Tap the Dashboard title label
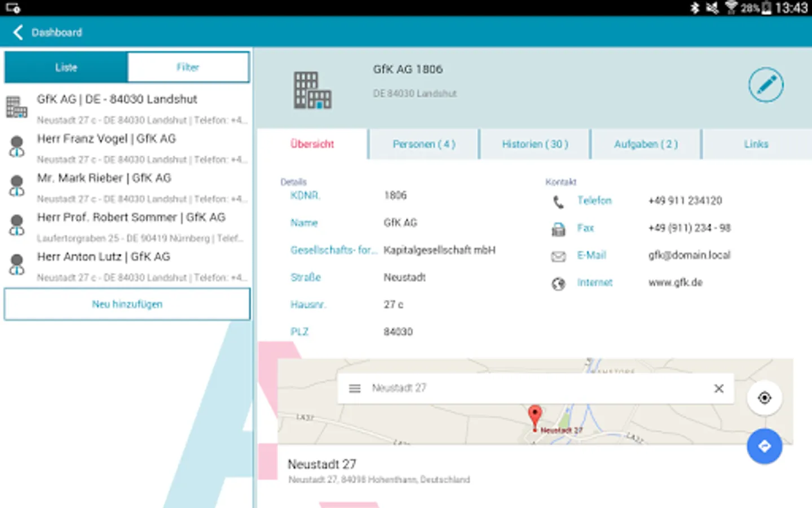This screenshot has width=812, height=508. [x=56, y=33]
